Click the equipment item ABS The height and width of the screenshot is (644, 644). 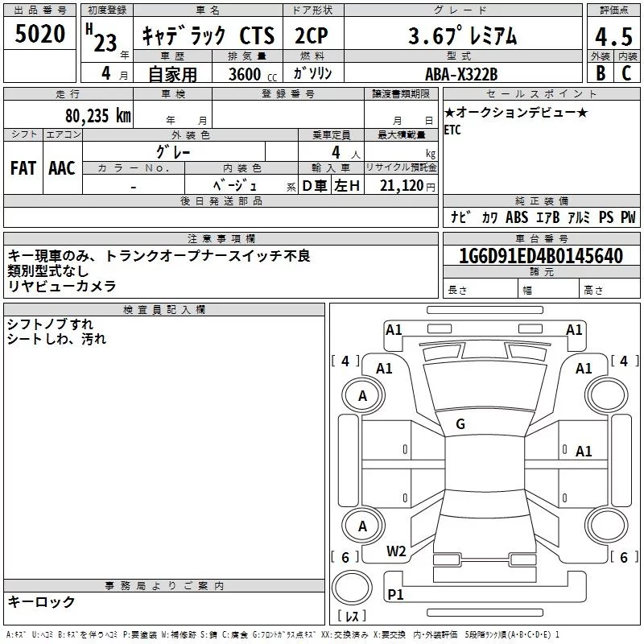click(x=517, y=217)
